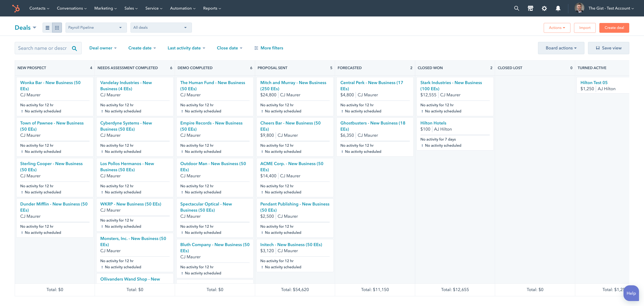Open The Human Fund deal
The width and height of the screenshot is (644, 306).
[x=213, y=85]
